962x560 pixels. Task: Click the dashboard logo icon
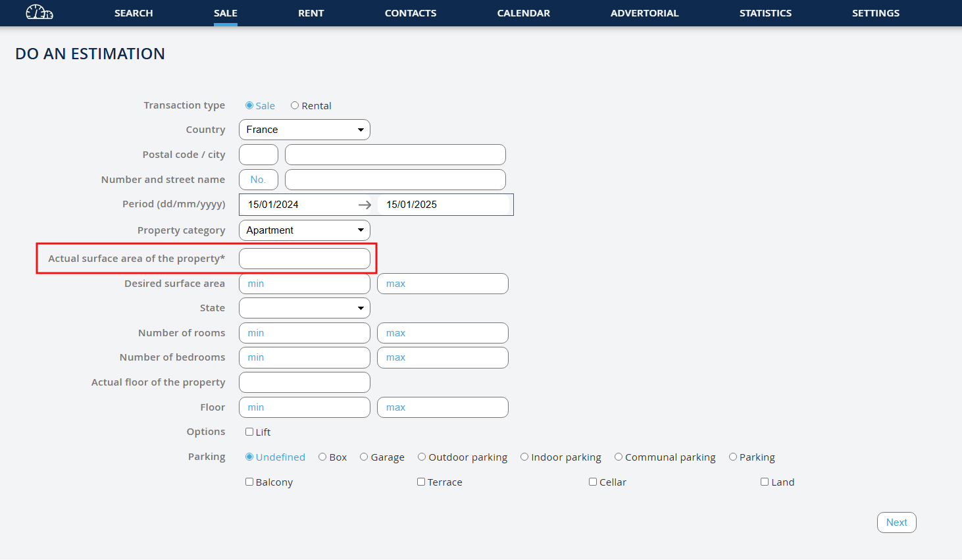tap(39, 13)
